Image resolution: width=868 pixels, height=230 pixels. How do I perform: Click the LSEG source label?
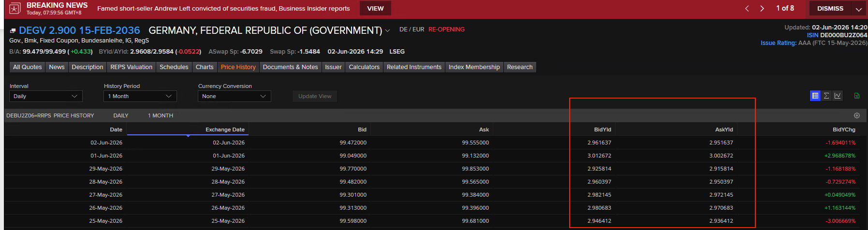click(x=397, y=51)
